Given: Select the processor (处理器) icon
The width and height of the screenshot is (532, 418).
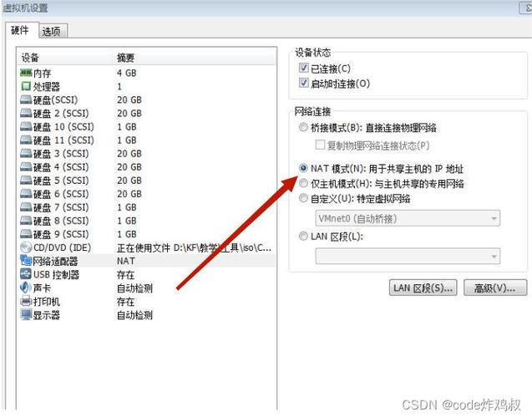Looking at the screenshot, I should pos(26,86).
